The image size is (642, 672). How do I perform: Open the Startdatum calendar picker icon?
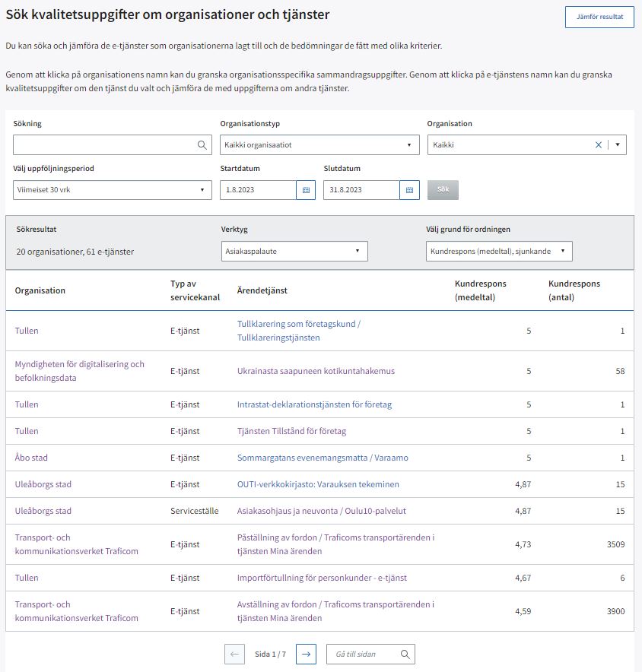tap(306, 190)
